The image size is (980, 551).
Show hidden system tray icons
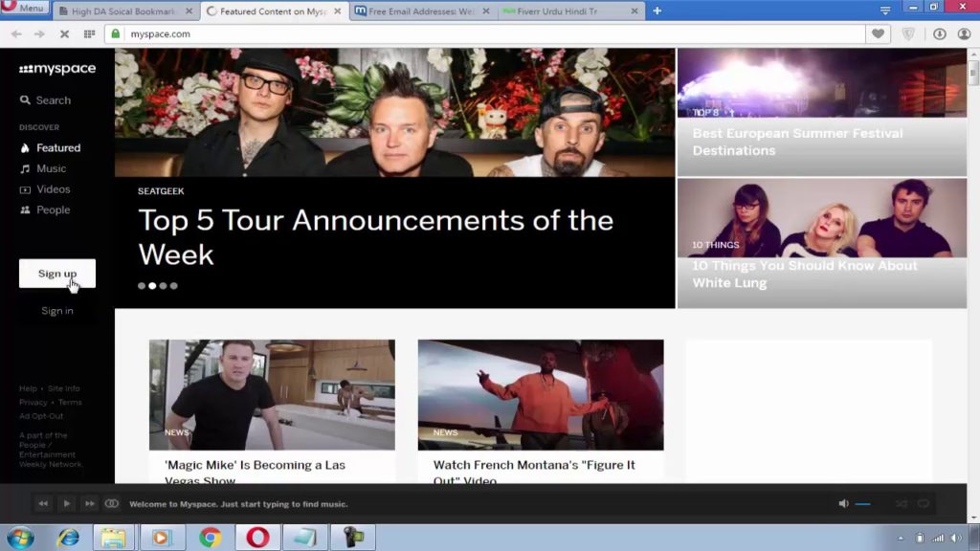(901, 539)
